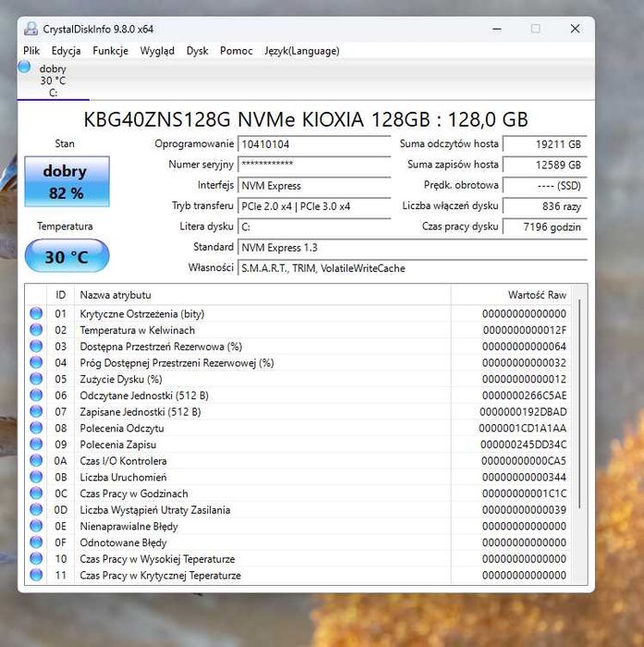Close the CrystalDiskInfo window

[575, 29]
